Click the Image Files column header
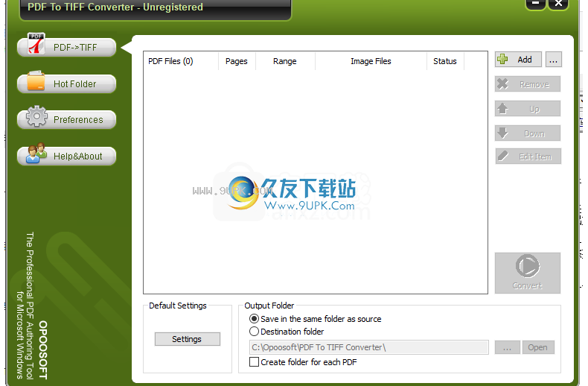Screen dimensions: 588x386 371,61
